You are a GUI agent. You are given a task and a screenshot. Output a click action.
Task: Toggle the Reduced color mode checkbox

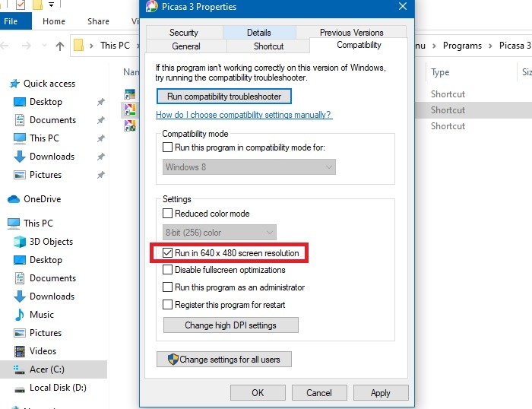coord(167,214)
